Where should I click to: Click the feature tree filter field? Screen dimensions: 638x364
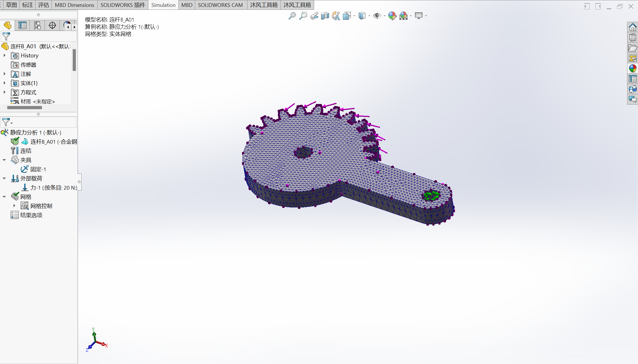point(39,36)
